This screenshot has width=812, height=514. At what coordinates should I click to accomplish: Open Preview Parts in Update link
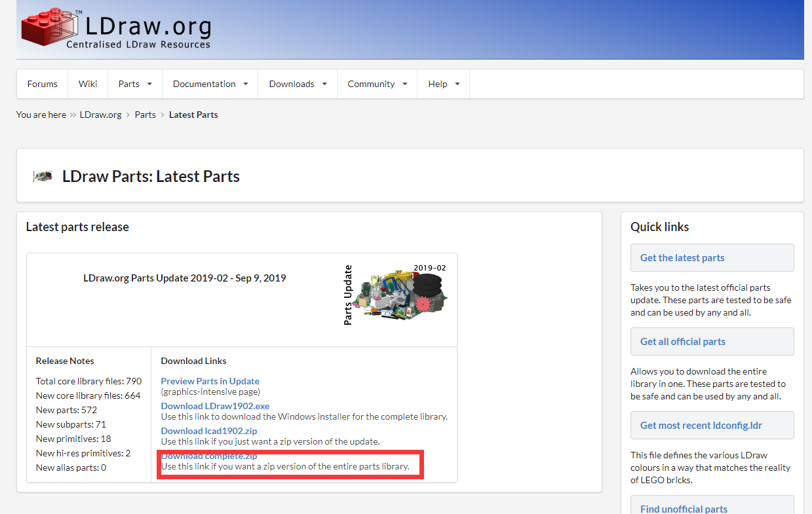(x=210, y=381)
